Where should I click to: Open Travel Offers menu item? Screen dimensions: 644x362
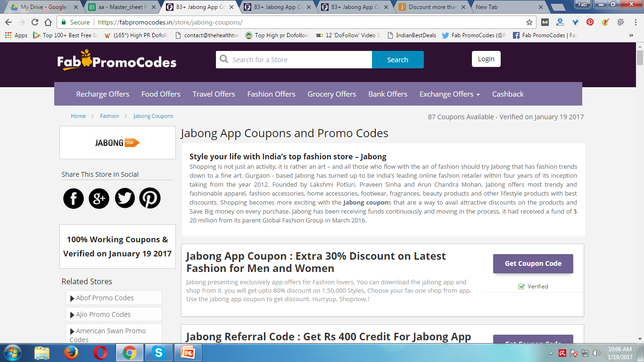214,94
